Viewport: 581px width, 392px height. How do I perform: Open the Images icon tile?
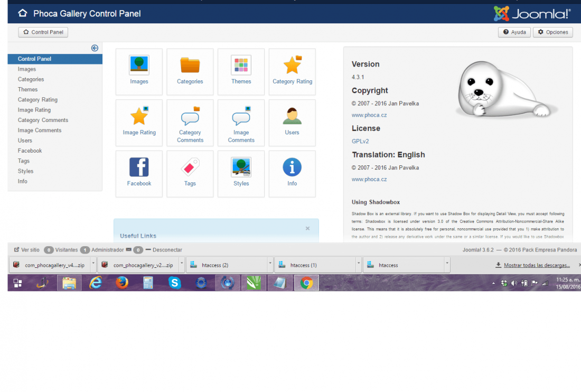pos(139,71)
